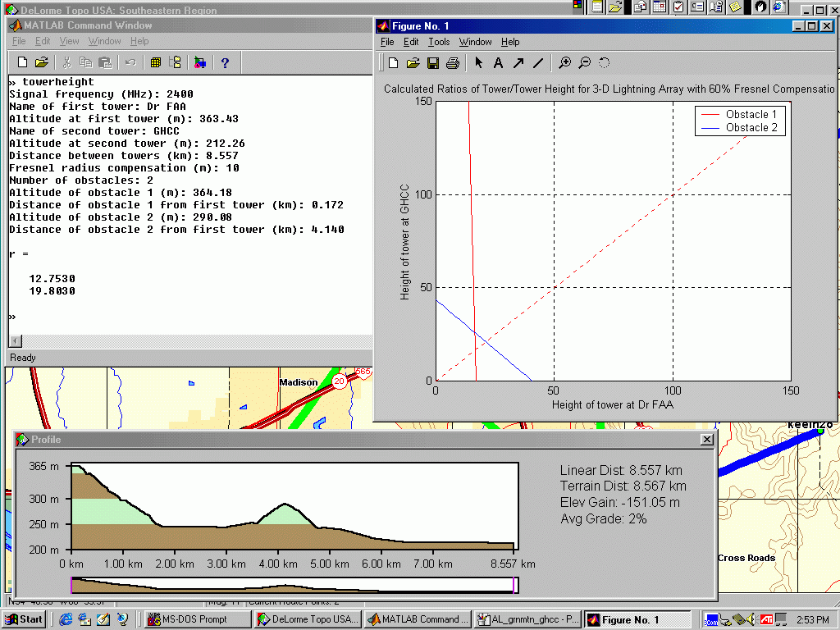Image resolution: width=840 pixels, height=630 pixels.
Task: Click New Note yellow sticky shortcut icon
Action: tap(735, 7)
